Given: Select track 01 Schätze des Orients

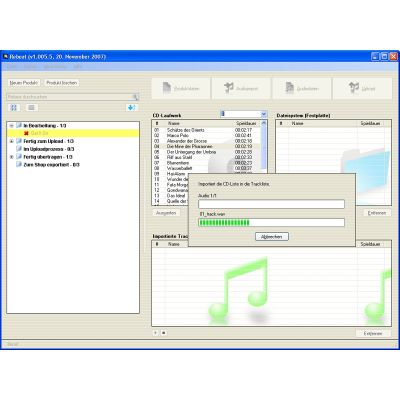Looking at the screenshot, I should (206, 130).
